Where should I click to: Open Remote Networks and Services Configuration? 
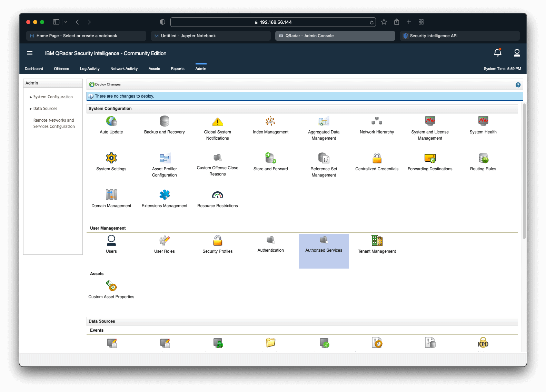click(54, 123)
